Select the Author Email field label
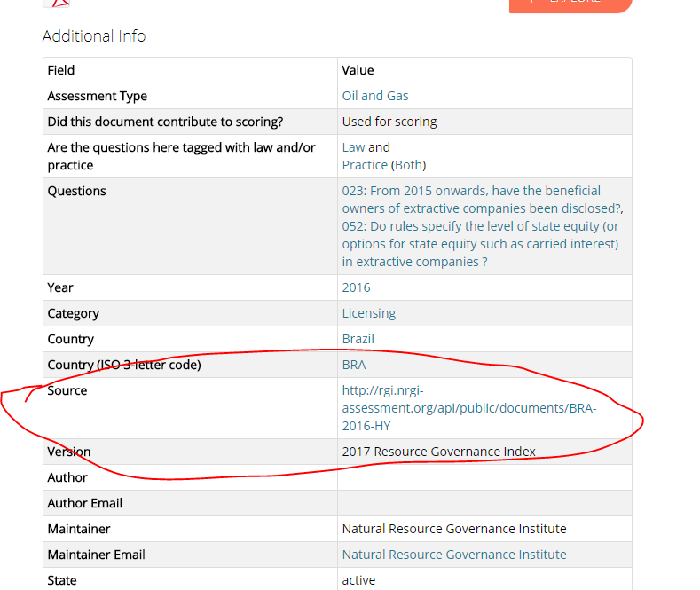Image resolution: width=700 pixels, height=590 pixels. tap(85, 503)
